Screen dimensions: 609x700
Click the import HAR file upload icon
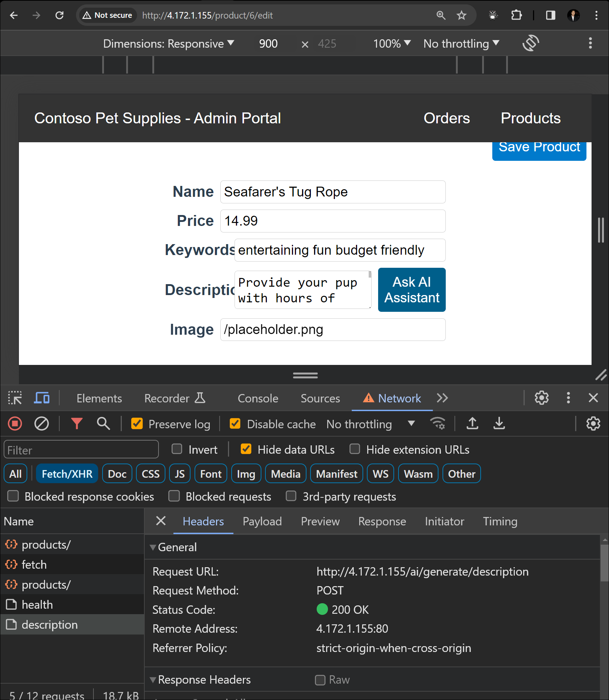[472, 424]
